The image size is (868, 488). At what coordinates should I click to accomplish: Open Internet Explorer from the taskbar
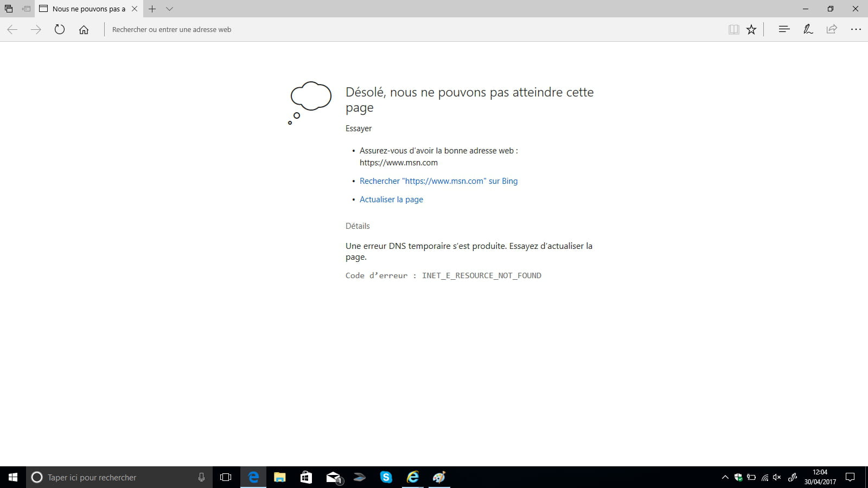pos(413,477)
